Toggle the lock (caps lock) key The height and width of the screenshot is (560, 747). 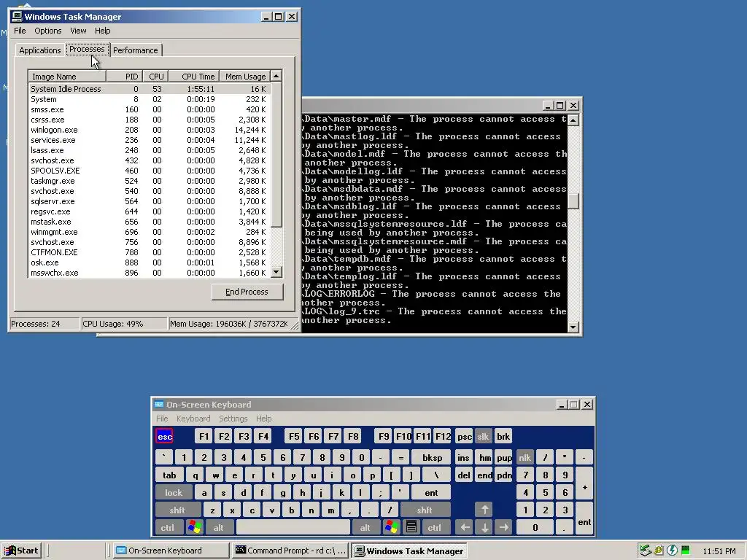(x=174, y=492)
